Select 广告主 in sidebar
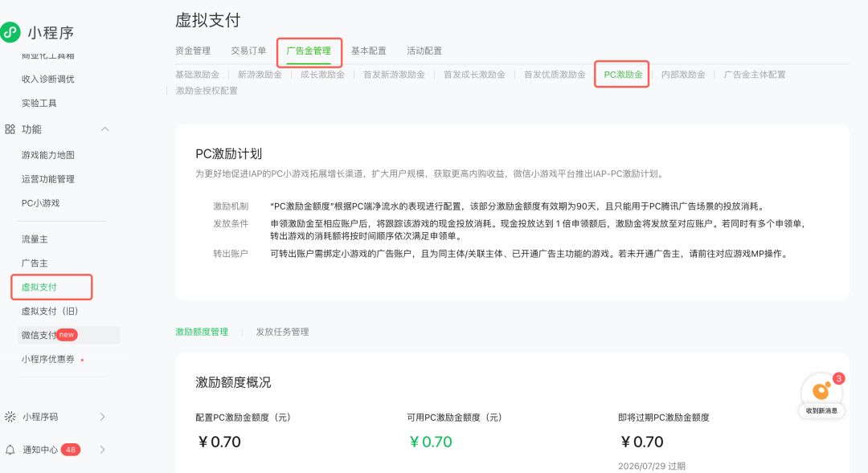 click(35, 263)
